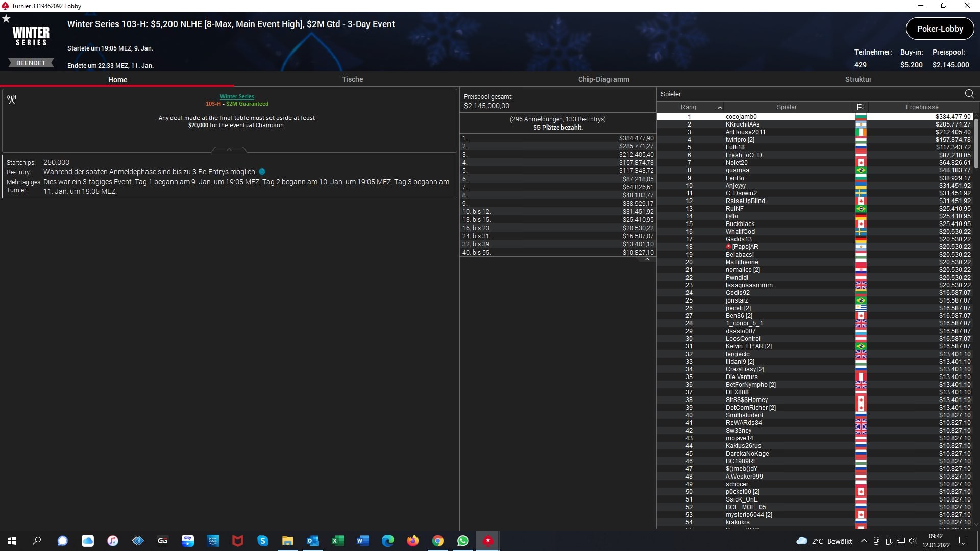This screenshot has width=980, height=551.
Task: Toggle Rang column sort order
Action: click(x=689, y=107)
